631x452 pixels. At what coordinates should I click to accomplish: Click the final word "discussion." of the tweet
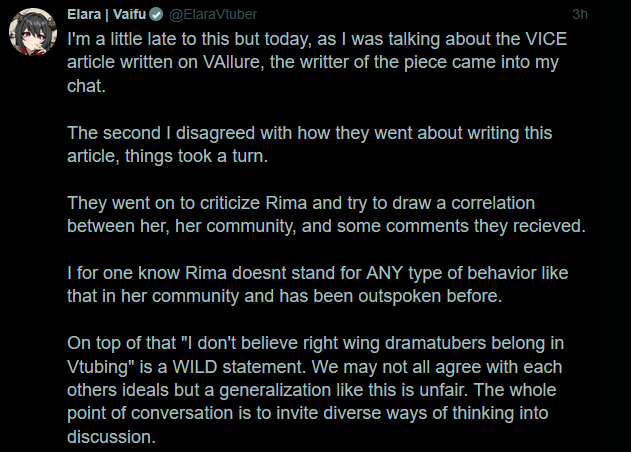pos(110,436)
